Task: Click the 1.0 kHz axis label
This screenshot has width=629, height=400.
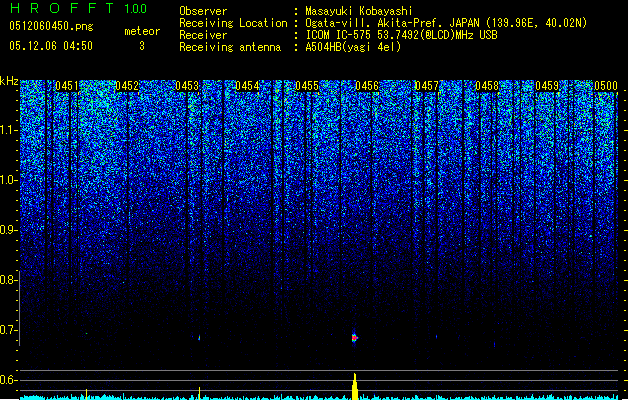Action: click(x=9, y=180)
